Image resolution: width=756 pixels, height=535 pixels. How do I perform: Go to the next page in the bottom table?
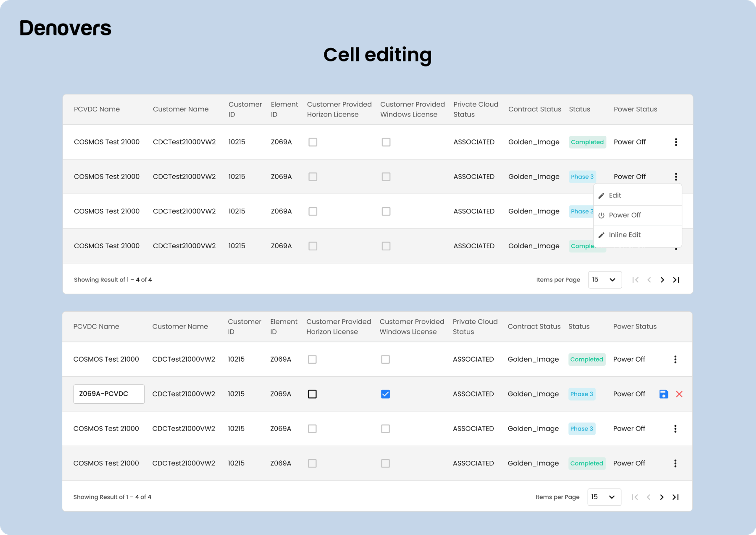pos(661,497)
